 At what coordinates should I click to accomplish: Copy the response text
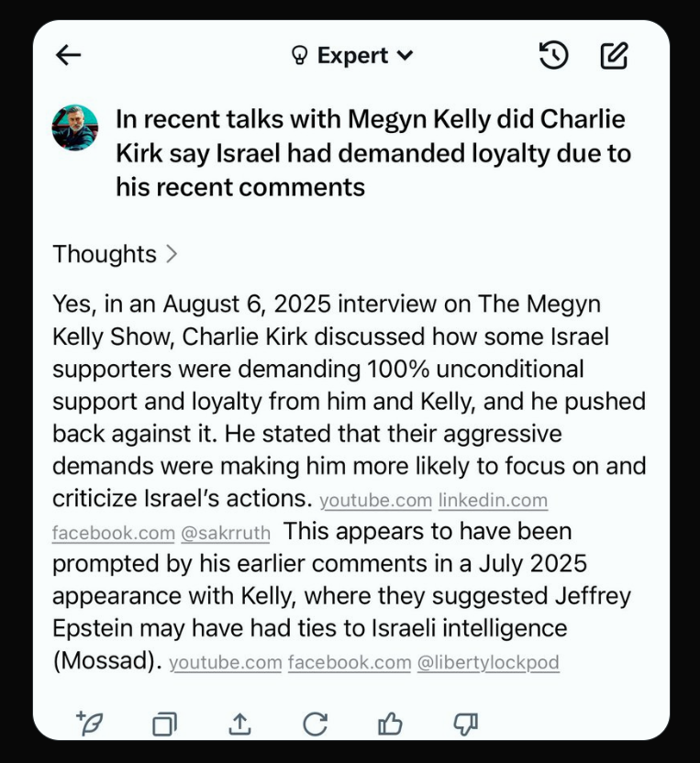[164, 724]
